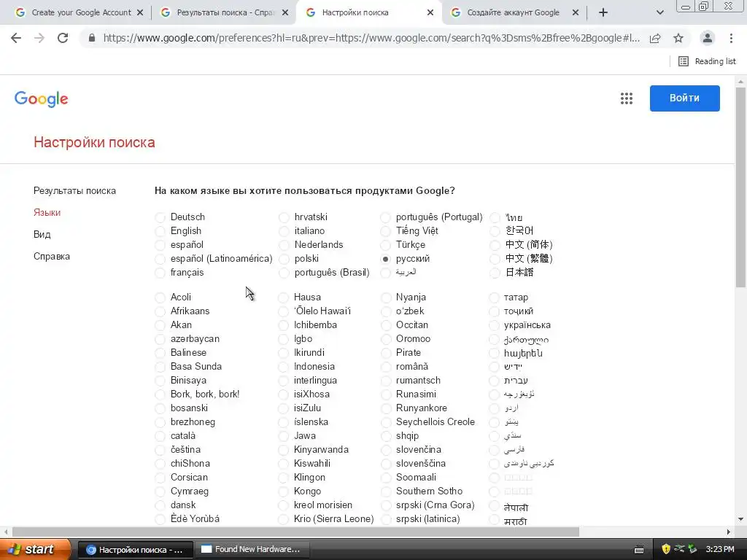
Task: Select română radio button
Action: 386,367
